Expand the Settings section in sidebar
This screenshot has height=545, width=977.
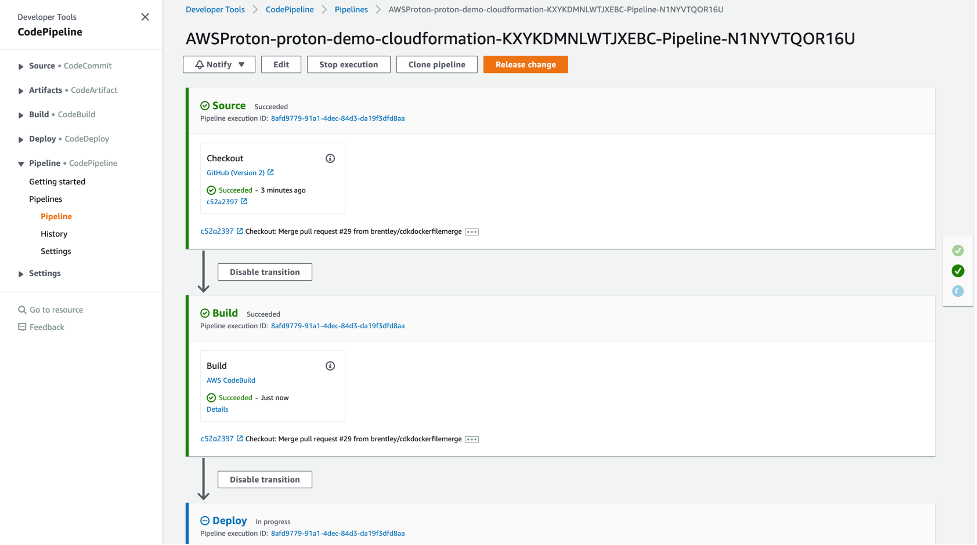[x=21, y=273]
